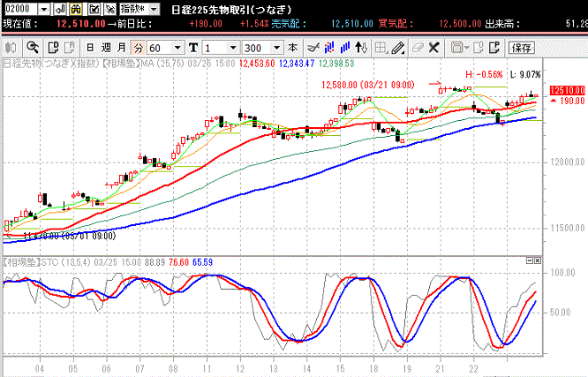588x377 pixels.
Task: Click the settings tool icon beside 指数 dropdown
Action: 109,9
